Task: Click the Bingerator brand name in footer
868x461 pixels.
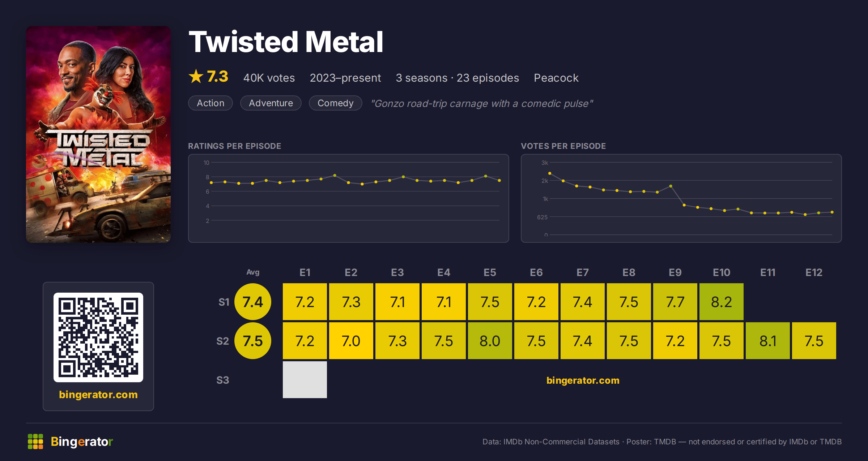Action: point(82,441)
